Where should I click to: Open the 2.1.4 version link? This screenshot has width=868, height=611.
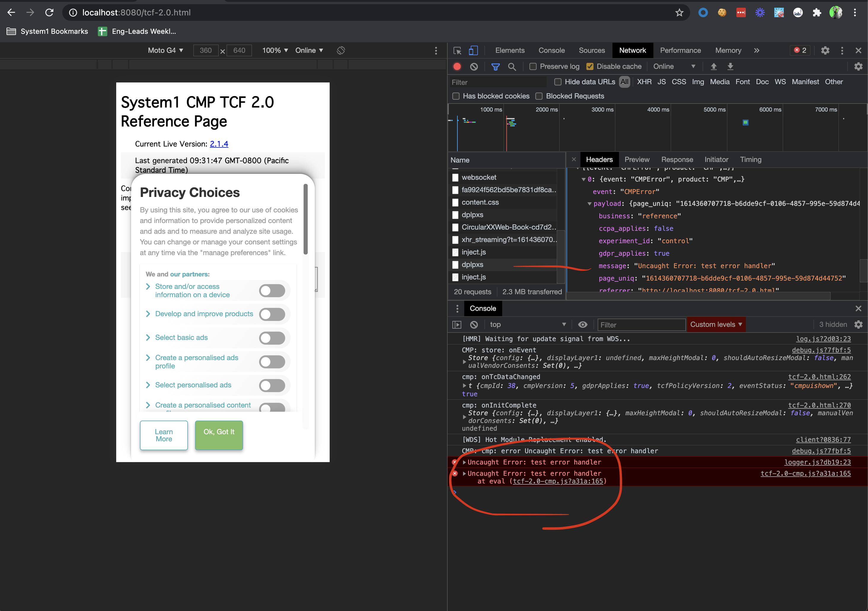point(219,144)
